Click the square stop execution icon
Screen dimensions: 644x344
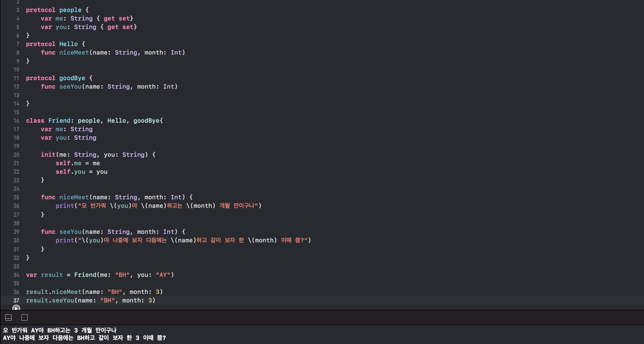[x=24, y=317]
